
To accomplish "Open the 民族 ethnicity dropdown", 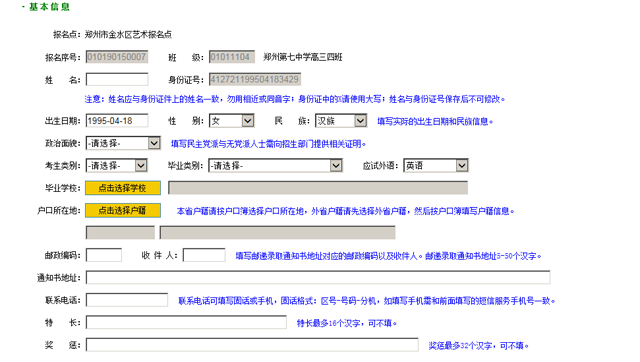I will (x=341, y=121).
